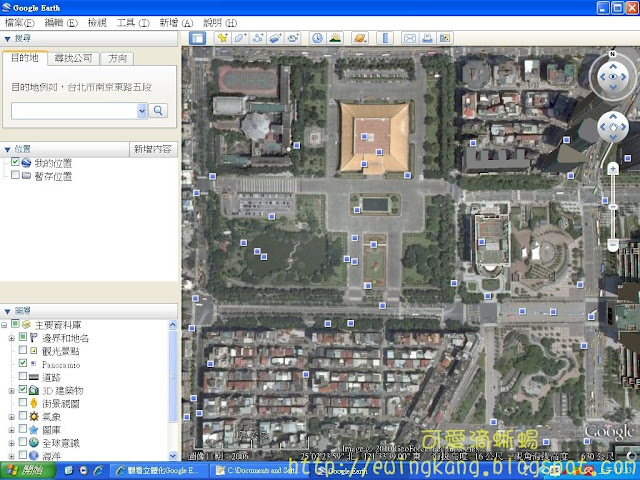Click the zoom slider handle on map
This screenshot has height=480, width=640.
click(x=613, y=207)
